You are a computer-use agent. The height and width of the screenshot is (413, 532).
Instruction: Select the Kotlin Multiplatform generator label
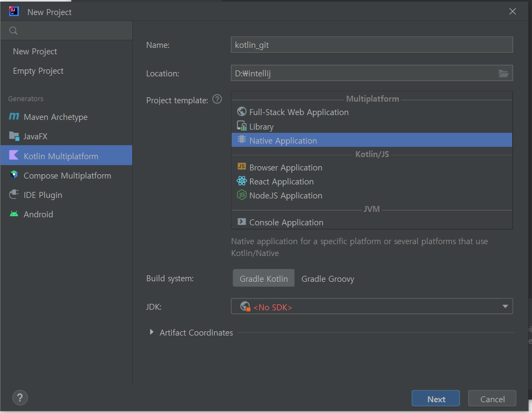[x=61, y=156]
